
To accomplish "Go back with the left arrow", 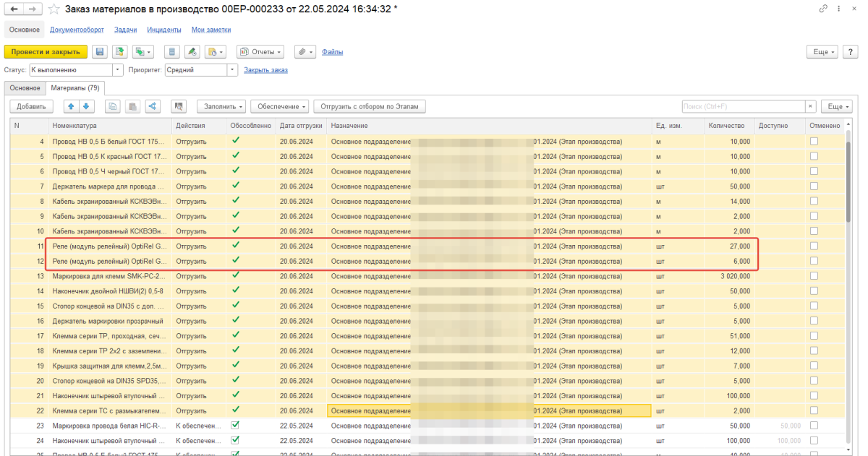I will pos(14,9).
